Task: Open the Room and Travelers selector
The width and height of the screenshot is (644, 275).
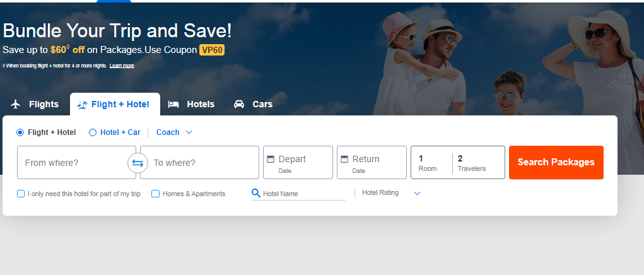Action: click(457, 163)
